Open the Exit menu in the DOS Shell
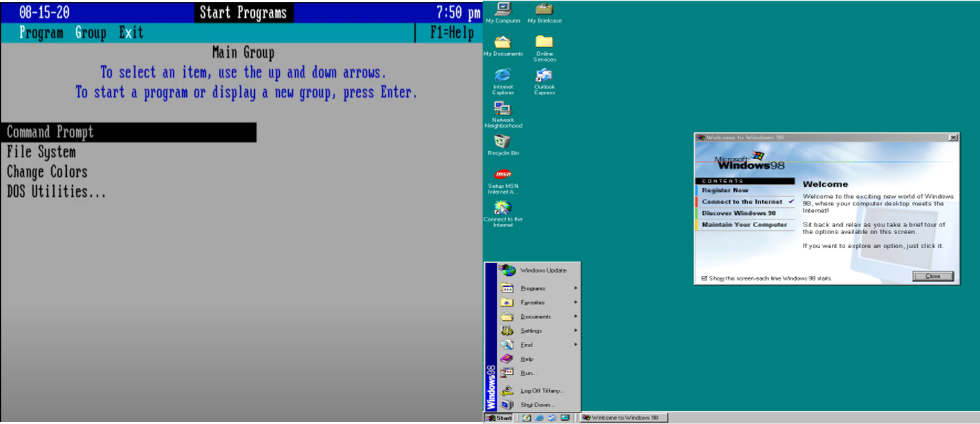This screenshot has height=424, width=980. point(131,33)
